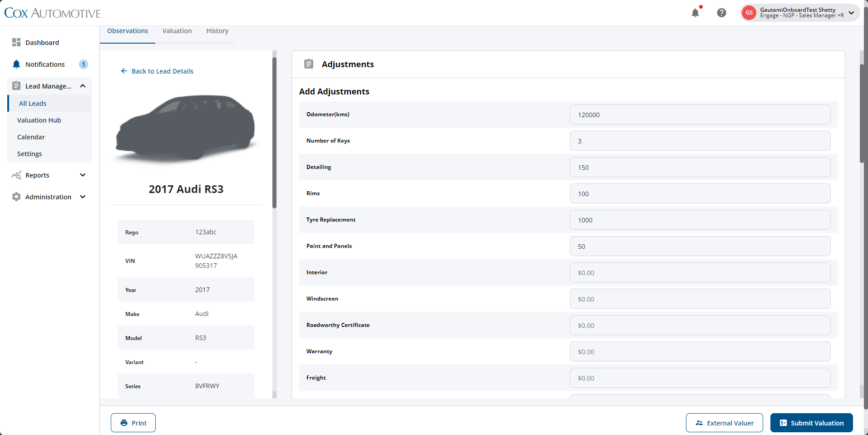This screenshot has height=435, width=868.
Task: Expand the Administration menu chevron
Action: pyautogui.click(x=83, y=197)
